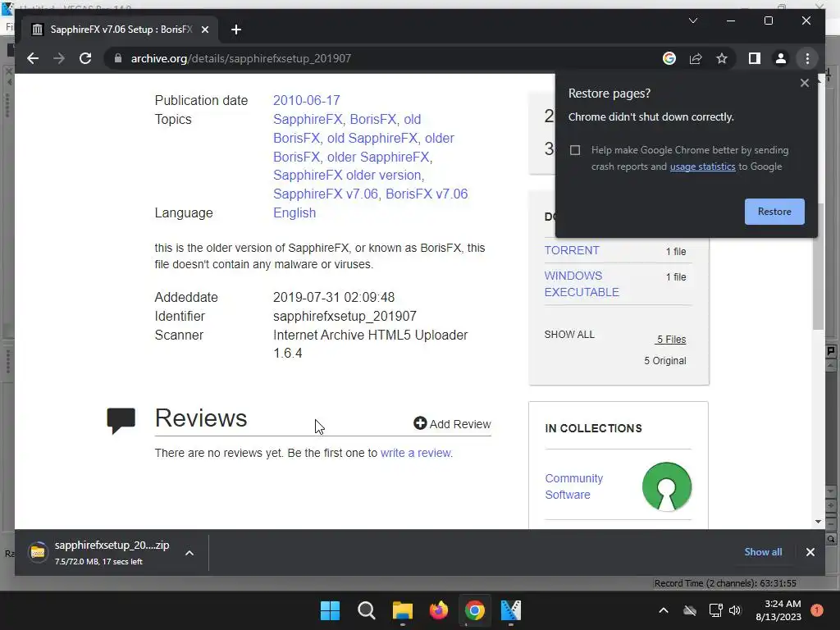Go back with the browser back arrow
The width and height of the screenshot is (840, 630).
33,58
